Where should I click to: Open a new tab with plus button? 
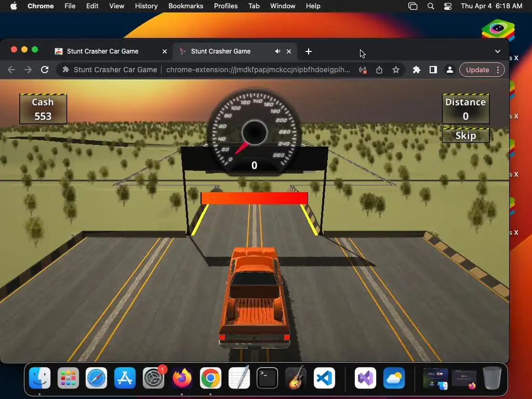coord(309,51)
